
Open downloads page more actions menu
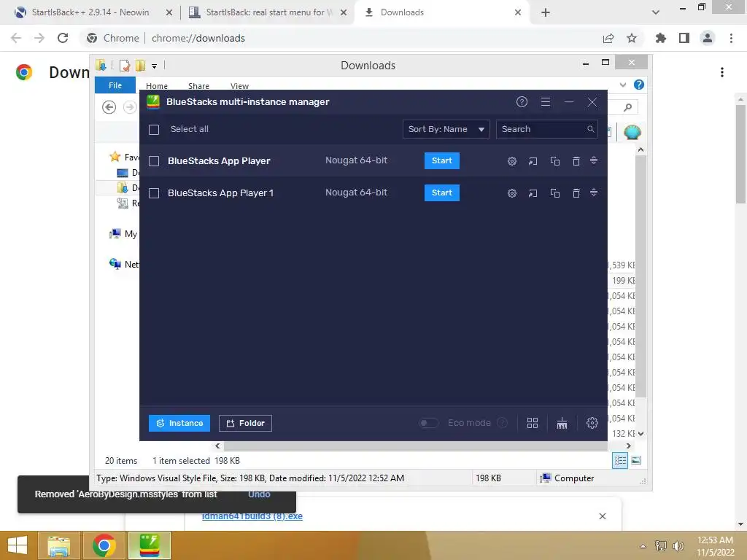click(722, 72)
